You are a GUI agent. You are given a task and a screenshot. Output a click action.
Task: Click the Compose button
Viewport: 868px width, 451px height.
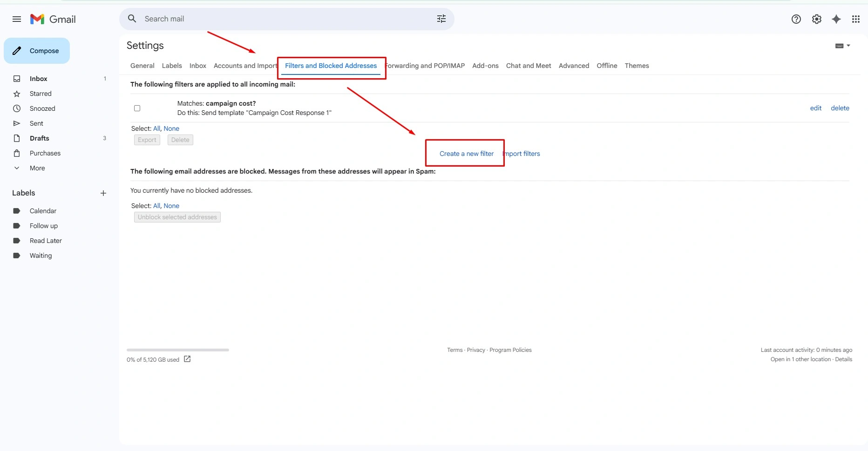tap(37, 51)
